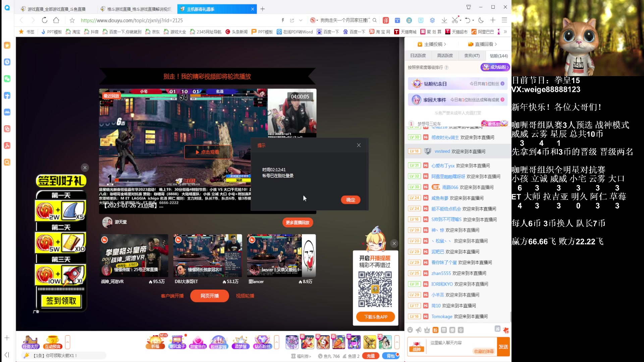Click 更多直播回放 button
The image size is (644, 362).
298,222
